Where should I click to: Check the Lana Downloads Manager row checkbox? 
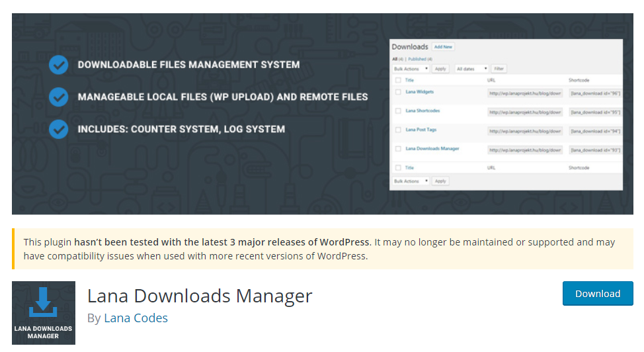398,149
